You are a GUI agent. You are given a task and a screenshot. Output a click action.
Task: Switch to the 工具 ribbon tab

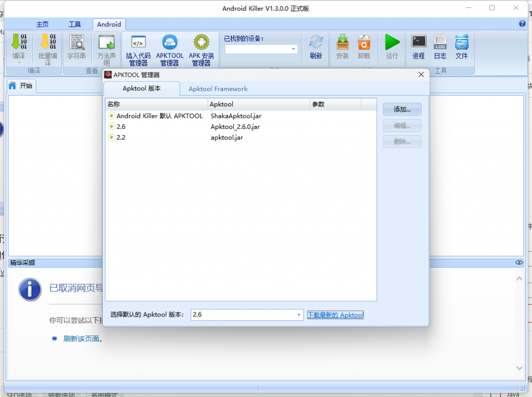click(75, 24)
